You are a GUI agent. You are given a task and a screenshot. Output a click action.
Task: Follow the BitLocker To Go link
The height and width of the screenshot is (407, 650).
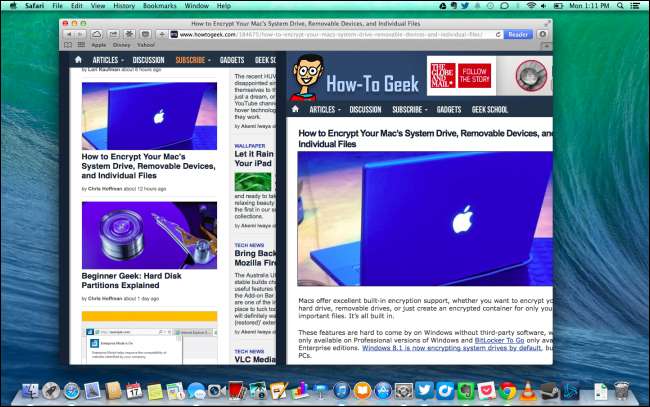click(x=499, y=340)
